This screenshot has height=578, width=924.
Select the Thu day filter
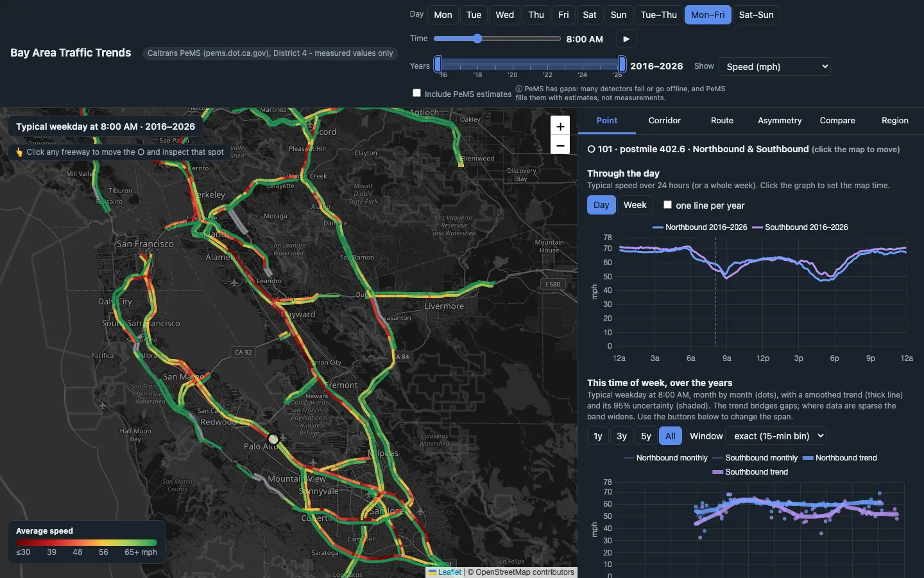536,15
